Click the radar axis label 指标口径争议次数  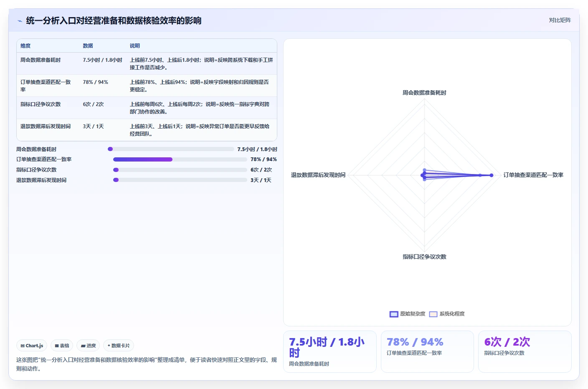coord(424,257)
